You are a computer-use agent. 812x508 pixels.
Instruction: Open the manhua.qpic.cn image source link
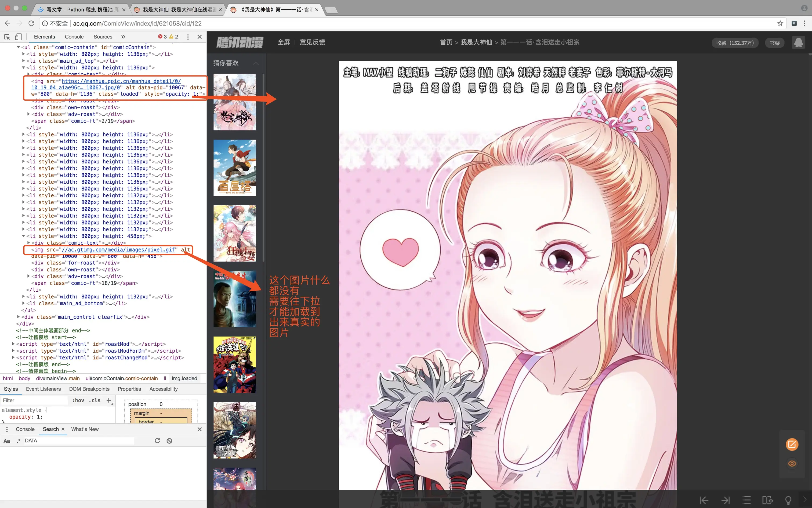106,84
